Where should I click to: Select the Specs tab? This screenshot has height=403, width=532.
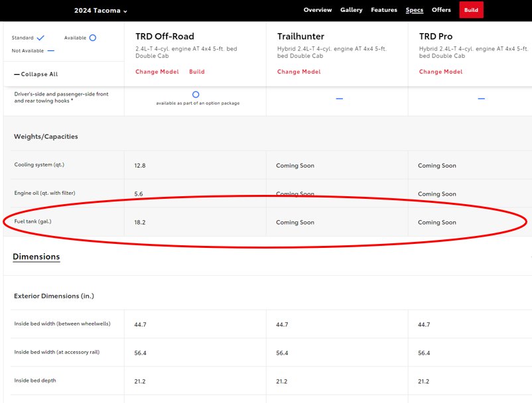tap(415, 10)
